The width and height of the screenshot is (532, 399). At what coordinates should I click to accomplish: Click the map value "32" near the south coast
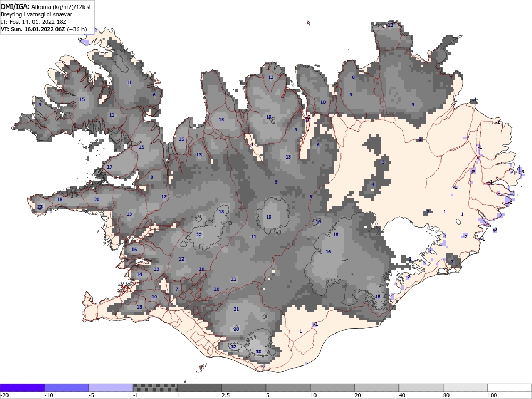tap(234, 347)
